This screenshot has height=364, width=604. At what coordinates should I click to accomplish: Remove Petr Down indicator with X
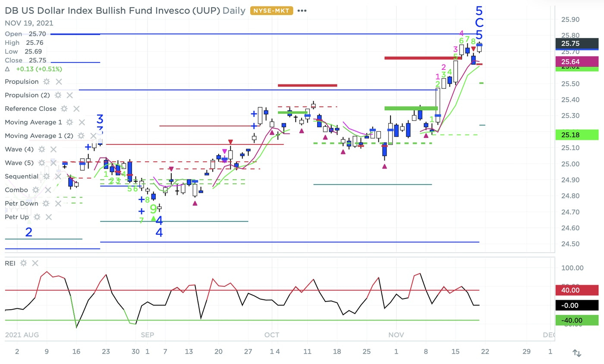tap(58, 203)
